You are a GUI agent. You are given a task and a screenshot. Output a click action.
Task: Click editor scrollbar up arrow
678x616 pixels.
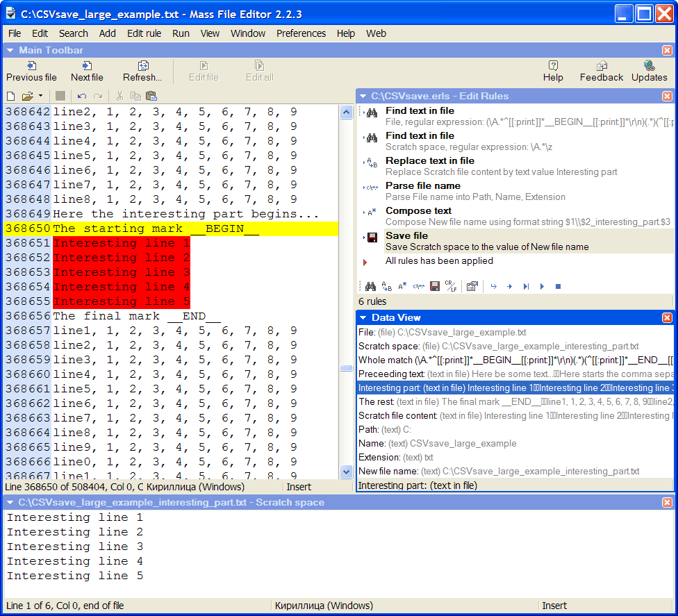(346, 113)
